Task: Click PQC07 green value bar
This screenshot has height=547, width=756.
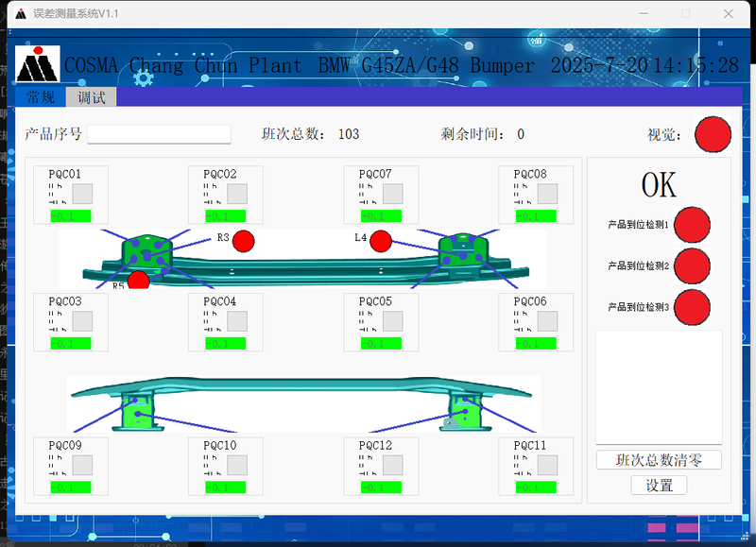Action: pyautogui.click(x=382, y=216)
